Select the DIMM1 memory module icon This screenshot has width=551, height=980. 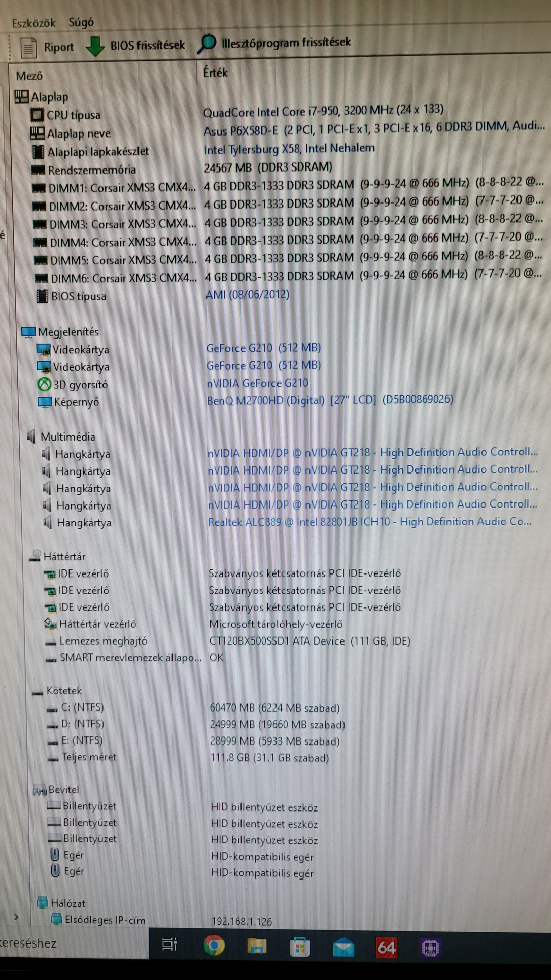pos(39,188)
